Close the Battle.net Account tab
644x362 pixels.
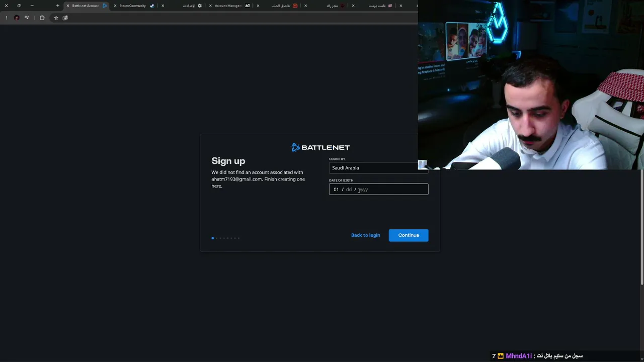tap(67, 6)
